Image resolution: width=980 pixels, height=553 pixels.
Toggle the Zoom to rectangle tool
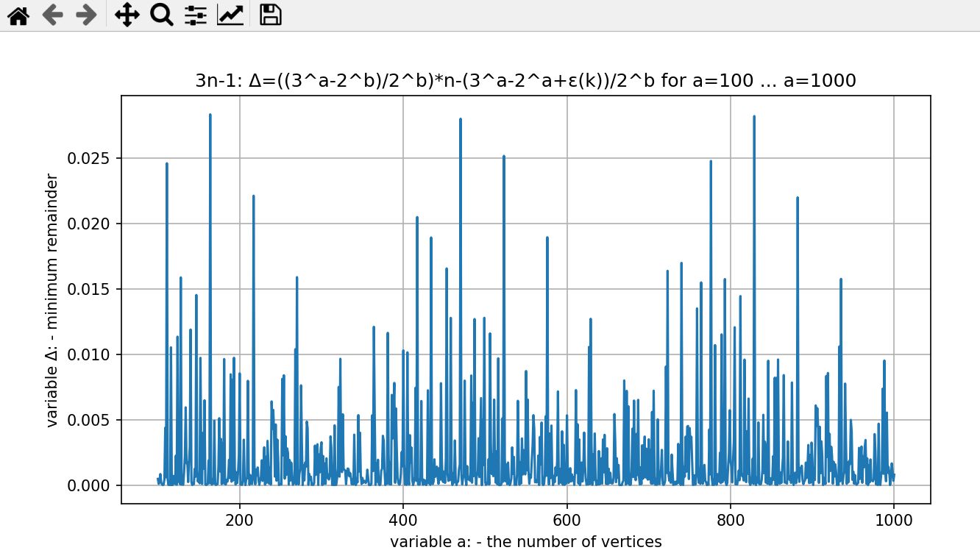[x=161, y=15]
